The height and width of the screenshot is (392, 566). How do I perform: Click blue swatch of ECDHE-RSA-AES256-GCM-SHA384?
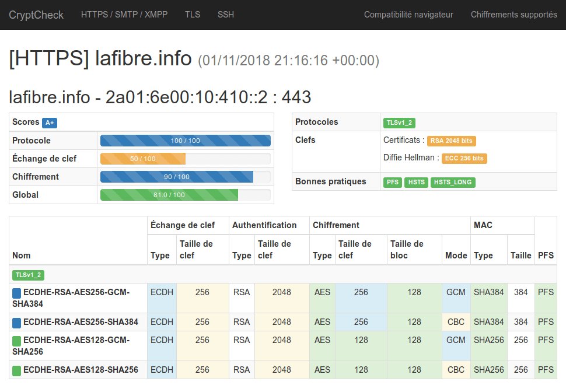tap(16, 293)
